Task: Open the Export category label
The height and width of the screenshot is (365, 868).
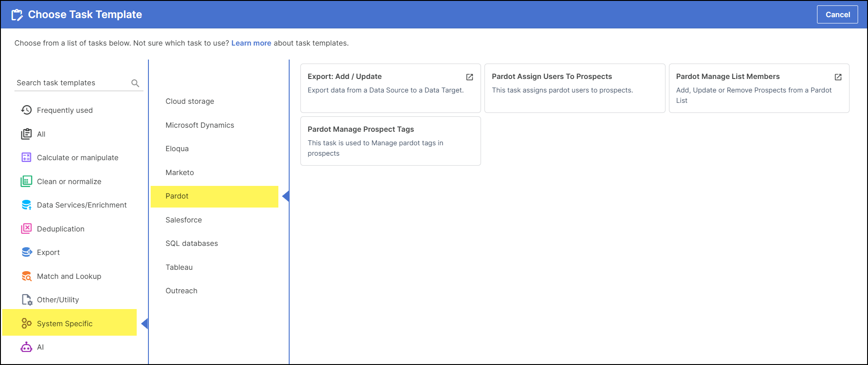Action: pos(48,252)
